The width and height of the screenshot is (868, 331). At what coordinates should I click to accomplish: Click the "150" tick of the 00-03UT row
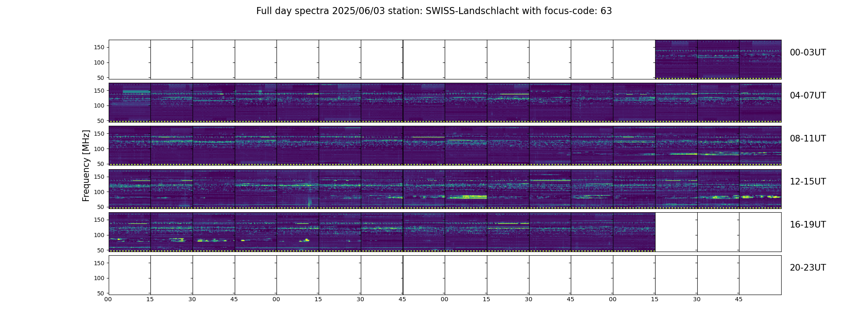[x=100, y=48]
